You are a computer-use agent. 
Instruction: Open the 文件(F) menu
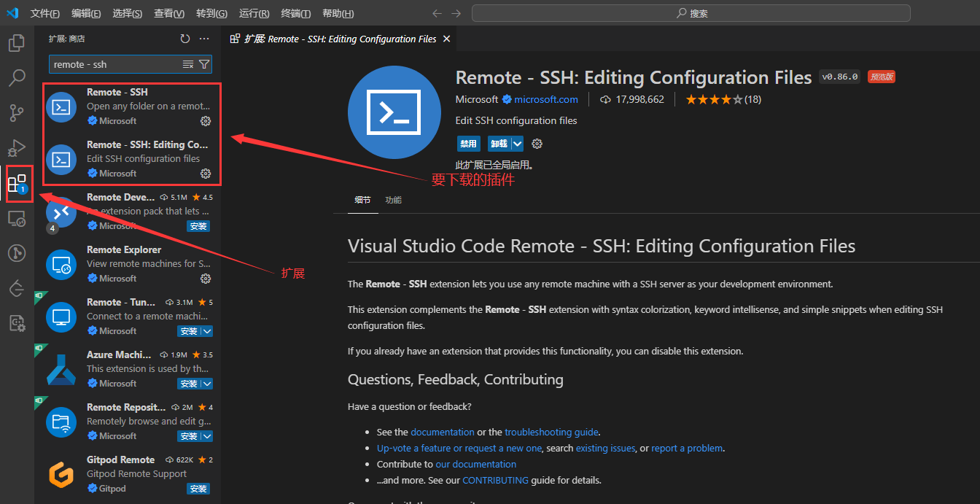(45, 14)
